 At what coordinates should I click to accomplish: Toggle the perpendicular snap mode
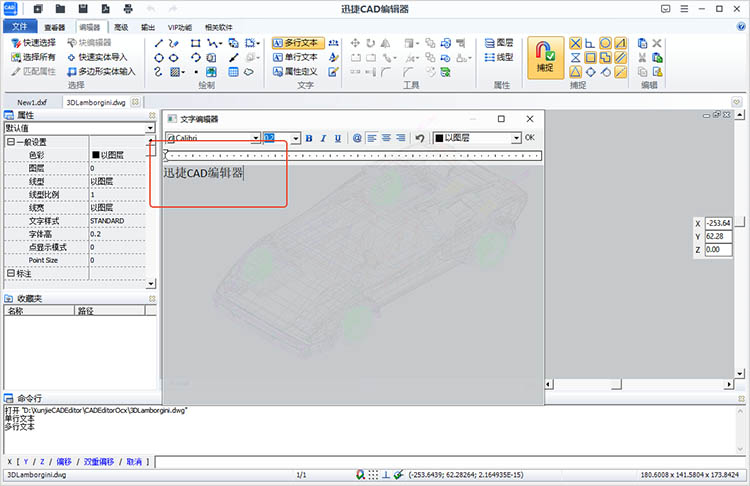tap(590, 44)
